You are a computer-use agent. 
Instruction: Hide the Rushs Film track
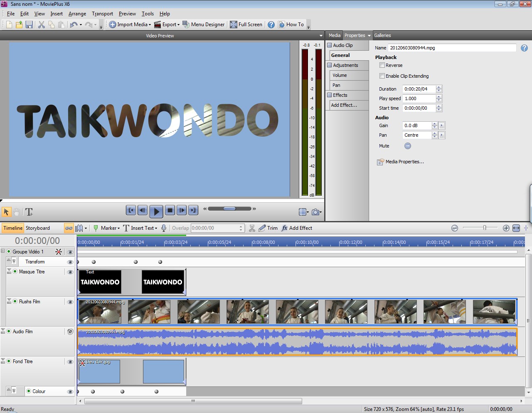coord(70,302)
